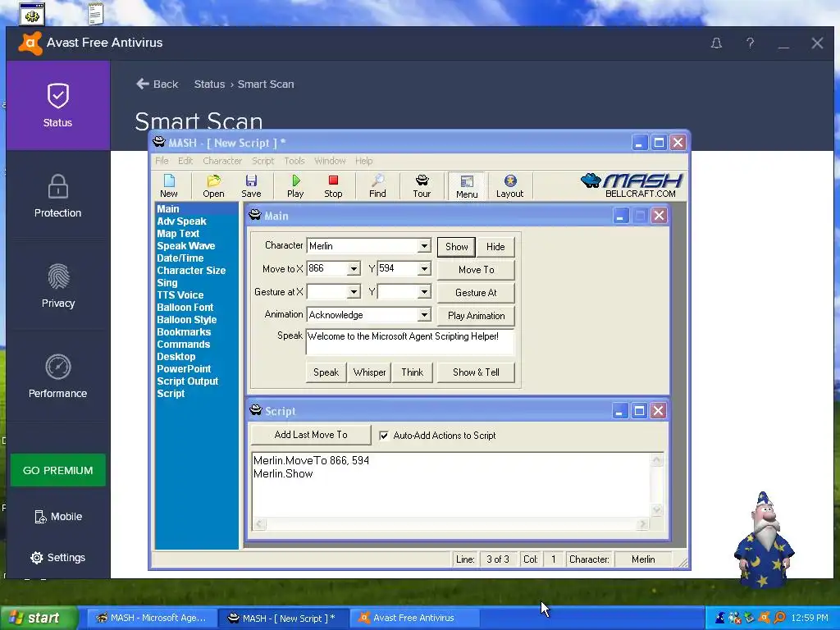Click the Gesture At button

click(477, 293)
